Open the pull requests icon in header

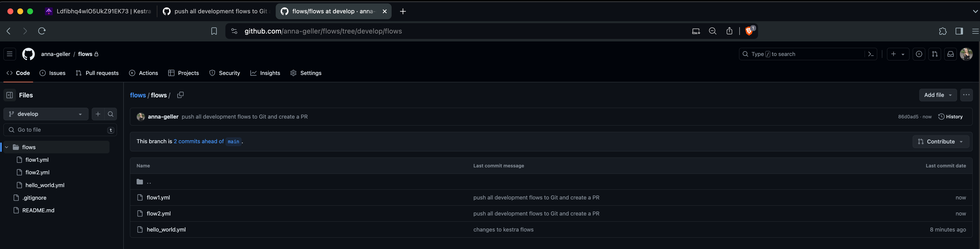coord(934,54)
